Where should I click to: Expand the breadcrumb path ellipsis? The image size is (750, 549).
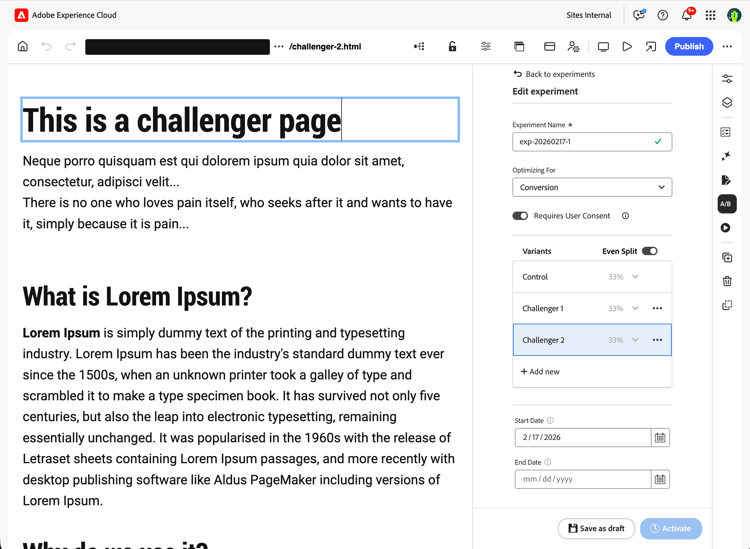coord(279,46)
